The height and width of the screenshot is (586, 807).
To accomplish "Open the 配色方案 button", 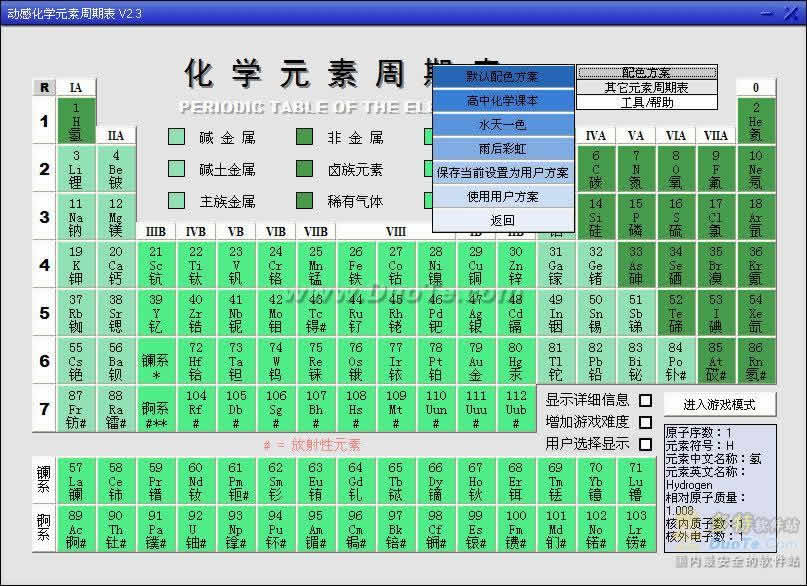I will pos(647,73).
